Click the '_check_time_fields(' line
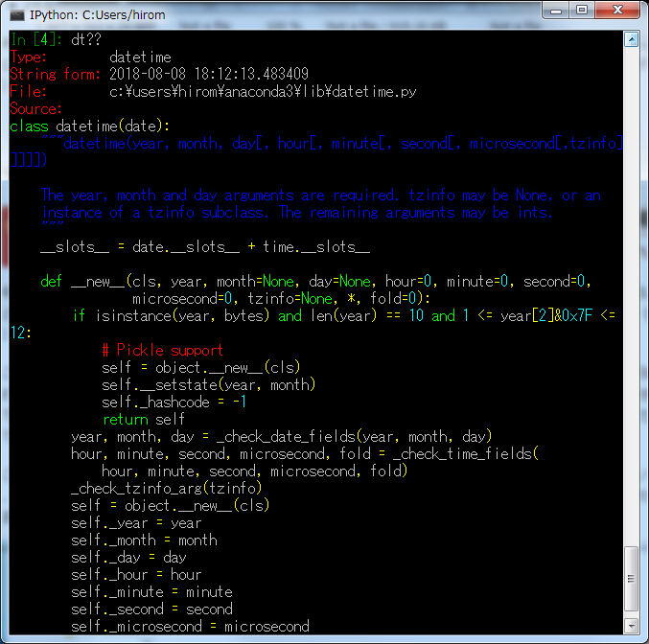 coord(305,454)
